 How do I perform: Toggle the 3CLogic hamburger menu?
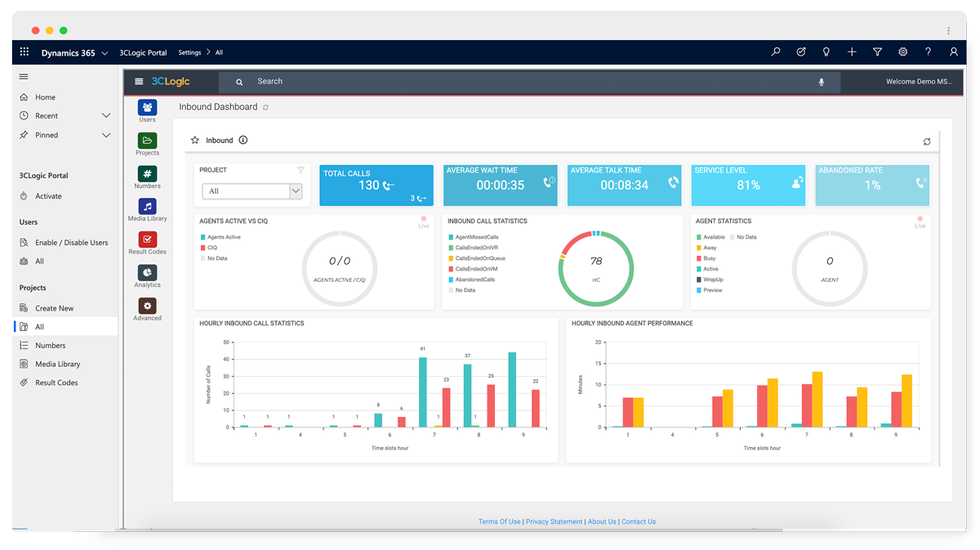point(139,82)
